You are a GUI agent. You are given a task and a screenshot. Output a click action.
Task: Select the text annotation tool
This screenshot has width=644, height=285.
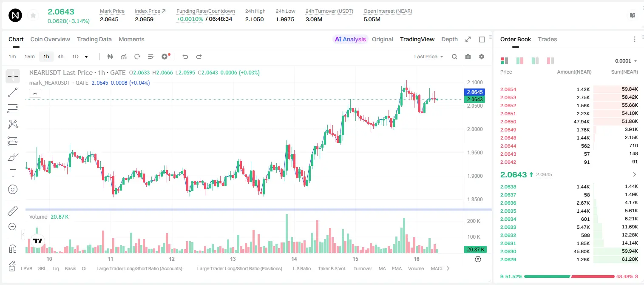[x=13, y=173]
